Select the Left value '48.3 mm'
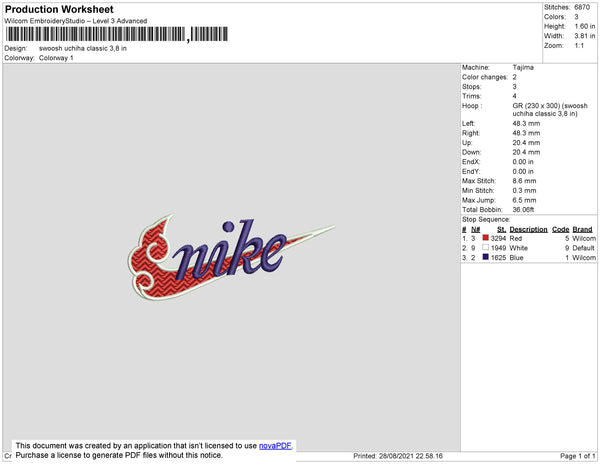The height and width of the screenshot is (464, 600). point(526,124)
